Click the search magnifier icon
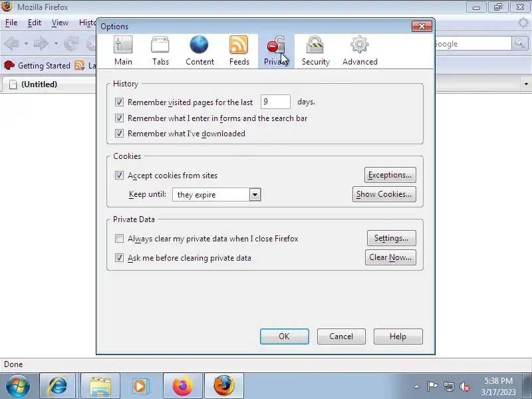Screen dimensions: 532x399 click(519, 43)
